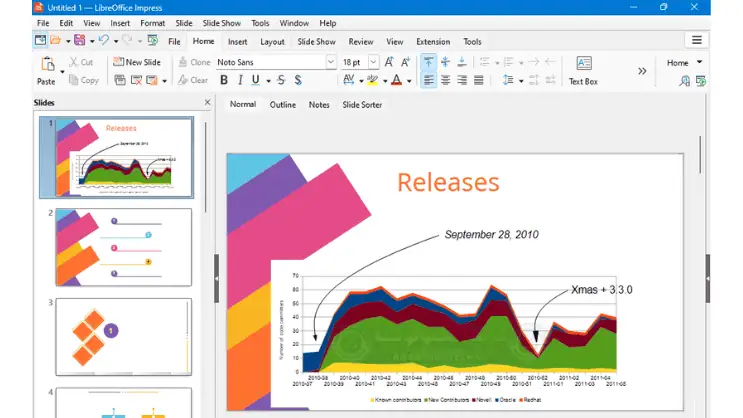Click the Paste clipboard icon
The image size is (743, 418).
point(47,64)
